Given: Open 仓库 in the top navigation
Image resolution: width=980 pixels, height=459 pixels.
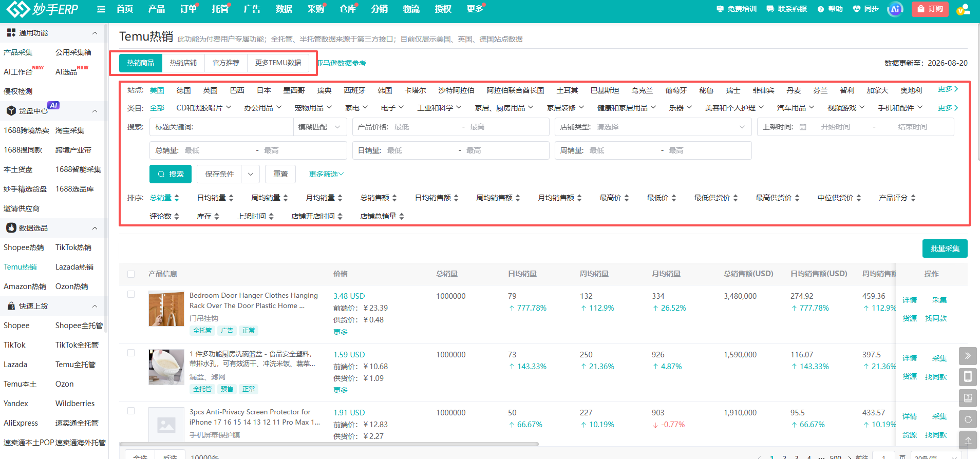Looking at the screenshot, I should click(348, 9).
